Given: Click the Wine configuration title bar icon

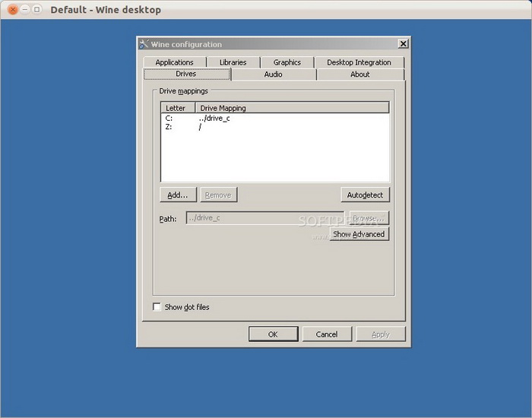Looking at the screenshot, I should 144,44.
